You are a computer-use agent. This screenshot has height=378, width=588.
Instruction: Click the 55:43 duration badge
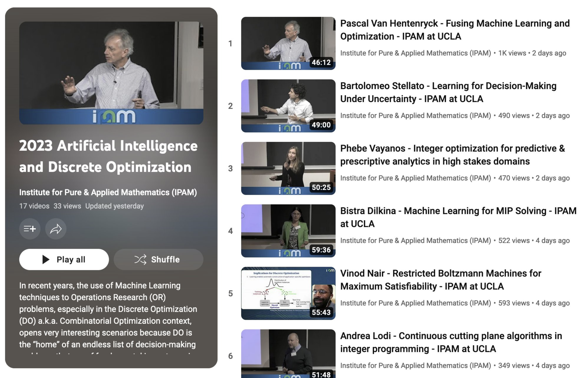click(321, 312)
